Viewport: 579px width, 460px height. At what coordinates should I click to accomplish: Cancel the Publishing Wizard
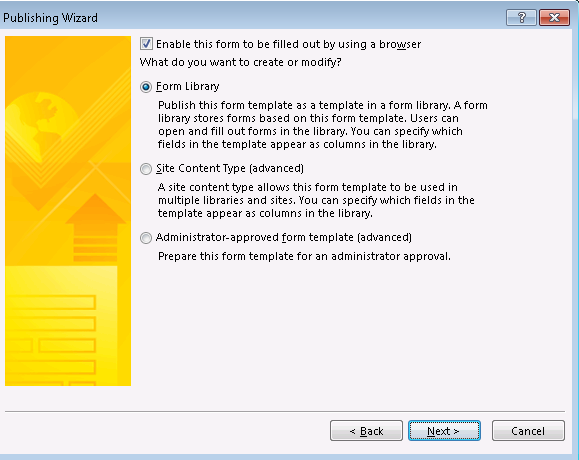click(528, 430)
